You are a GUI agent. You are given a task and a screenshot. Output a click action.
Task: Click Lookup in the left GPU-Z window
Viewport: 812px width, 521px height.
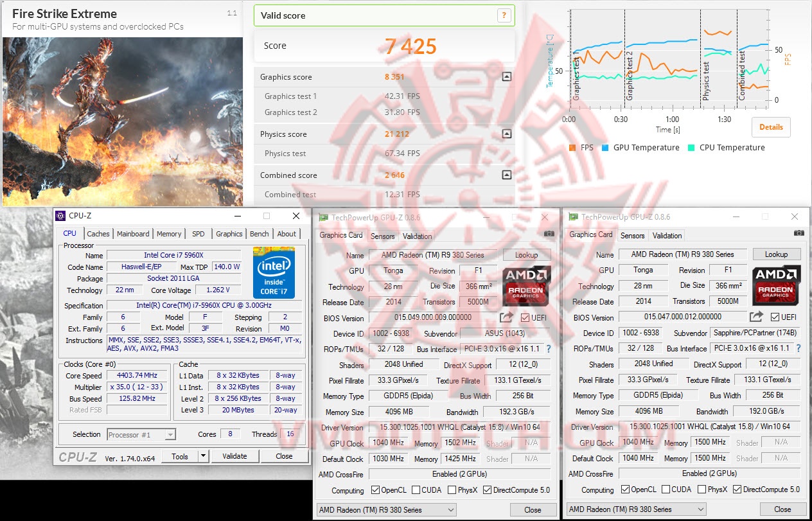click(x=526, y=255)
